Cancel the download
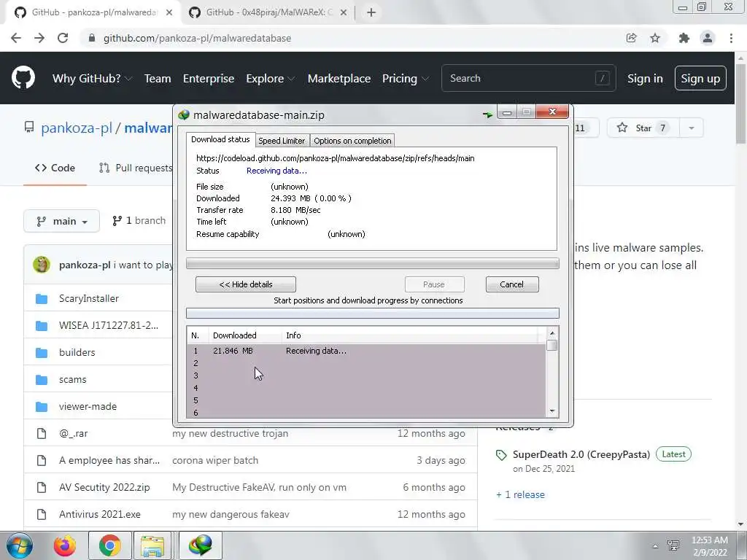 512,284
